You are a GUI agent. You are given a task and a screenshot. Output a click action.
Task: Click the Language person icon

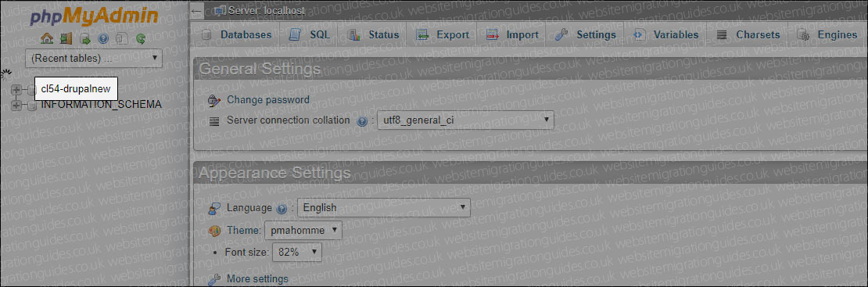tap(214, 208)
